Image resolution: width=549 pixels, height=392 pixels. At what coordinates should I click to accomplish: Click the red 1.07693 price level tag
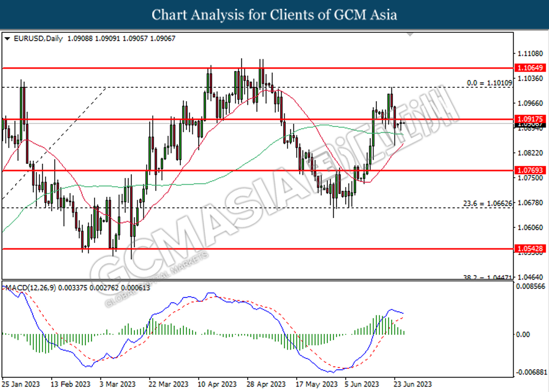[530, 170]
